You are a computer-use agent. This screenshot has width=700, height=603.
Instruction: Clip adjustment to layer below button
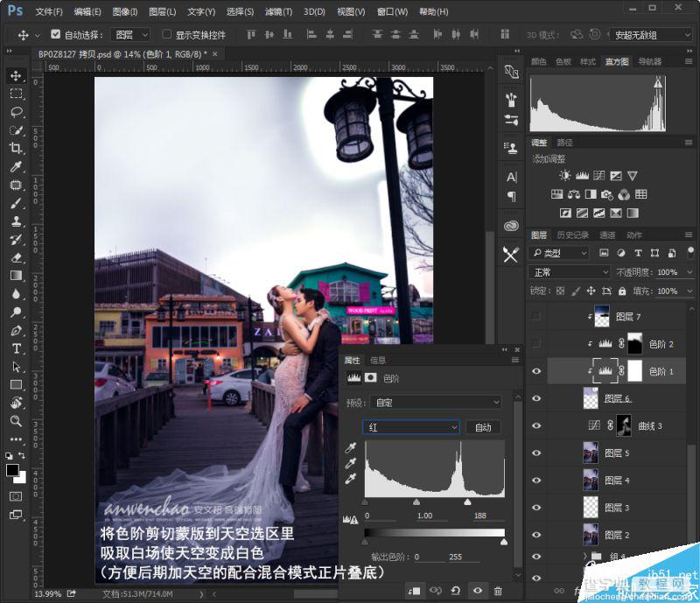[x=414, y=591]
